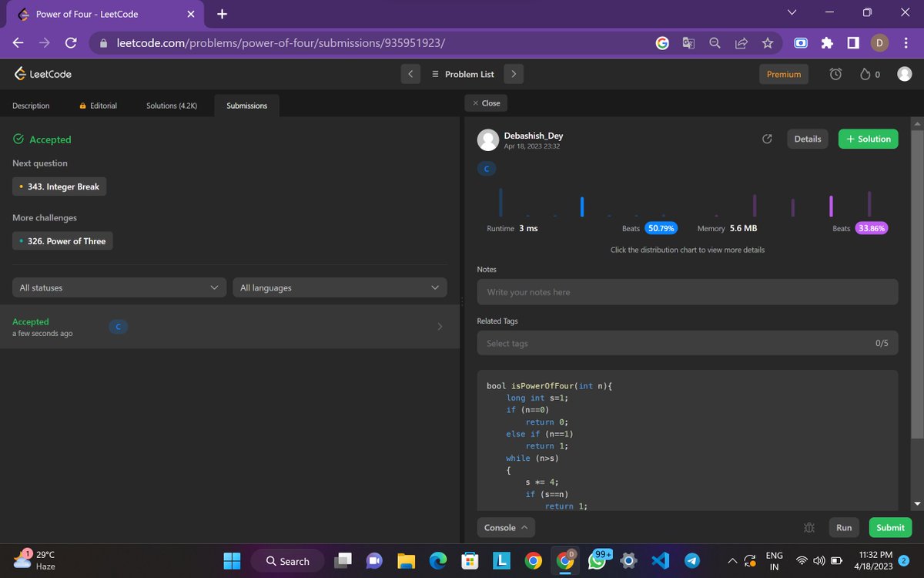Open the Accepted submission row chevron

click(x=440, y=327)
